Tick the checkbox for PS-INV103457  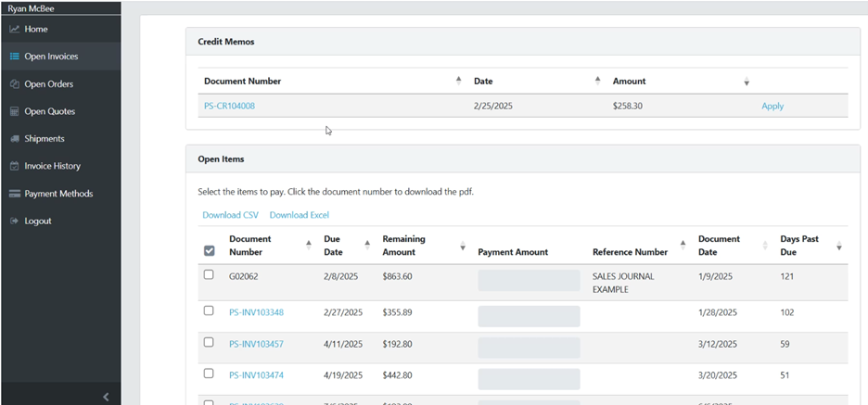pyautogui.click(x=209, y=343)
